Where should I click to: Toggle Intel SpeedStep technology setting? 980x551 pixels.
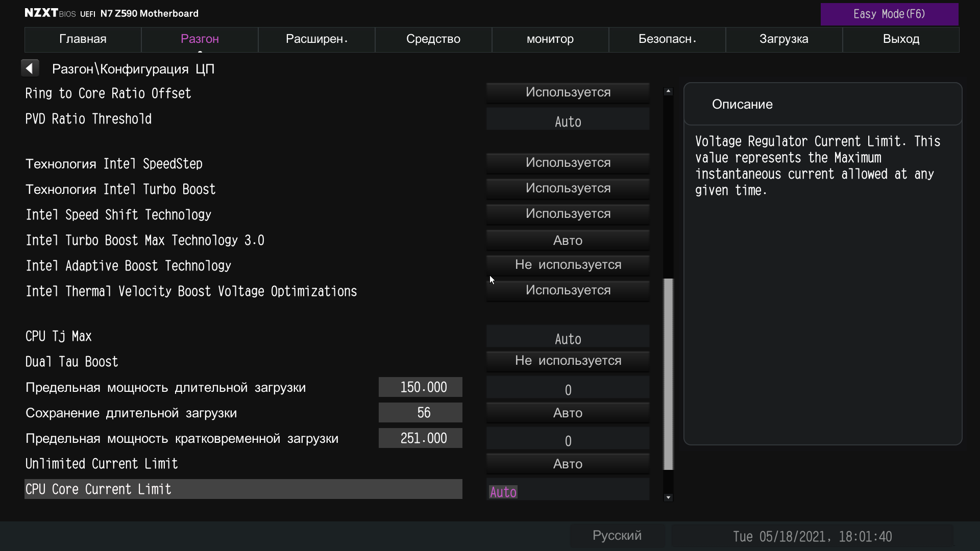(568, 163)
